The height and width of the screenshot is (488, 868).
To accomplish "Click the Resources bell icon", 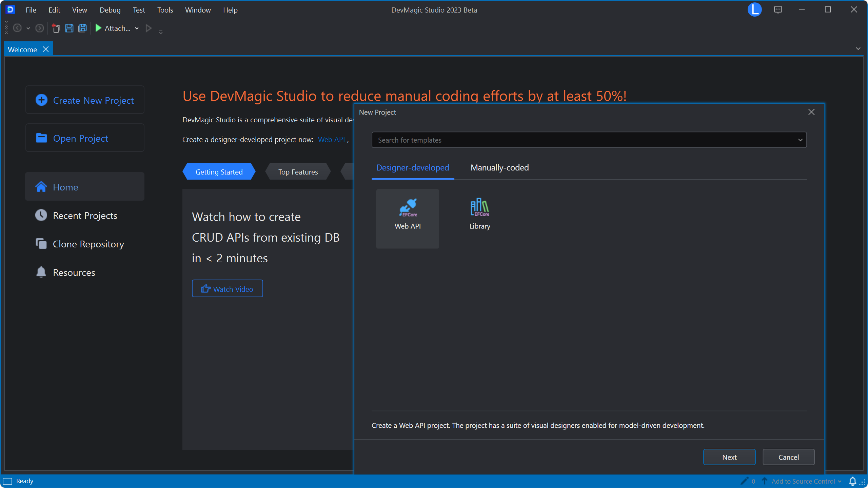I will 41,272.
